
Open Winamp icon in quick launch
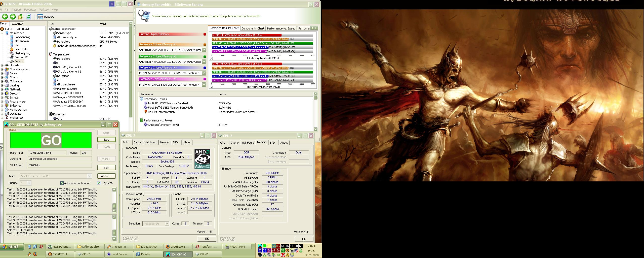pos(29,254)
